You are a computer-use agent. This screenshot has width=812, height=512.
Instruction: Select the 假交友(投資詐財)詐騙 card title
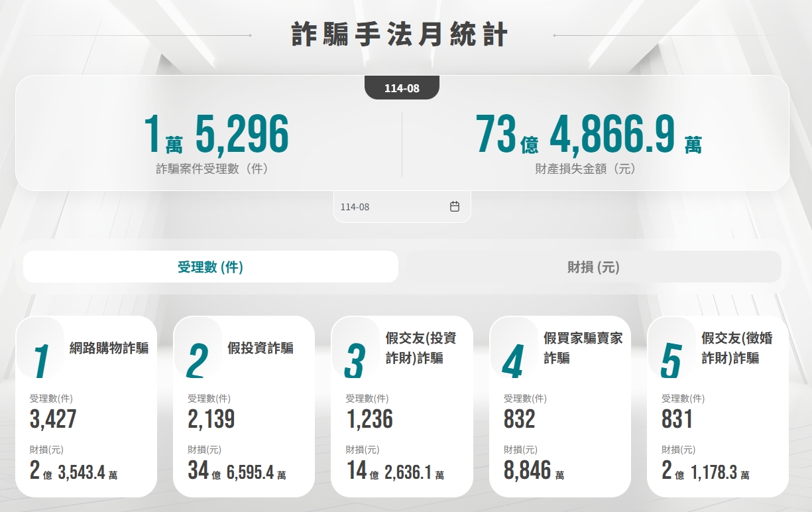[x=421, y=348]
